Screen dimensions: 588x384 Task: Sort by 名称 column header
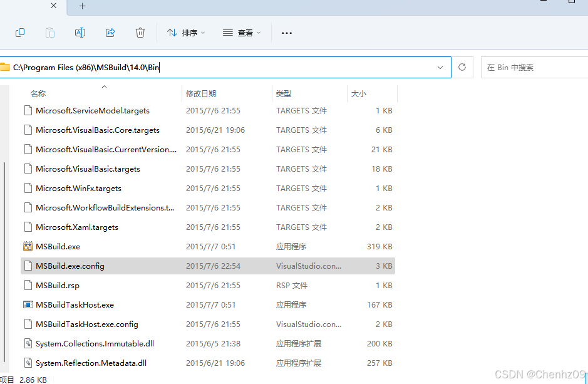point(38,94)
